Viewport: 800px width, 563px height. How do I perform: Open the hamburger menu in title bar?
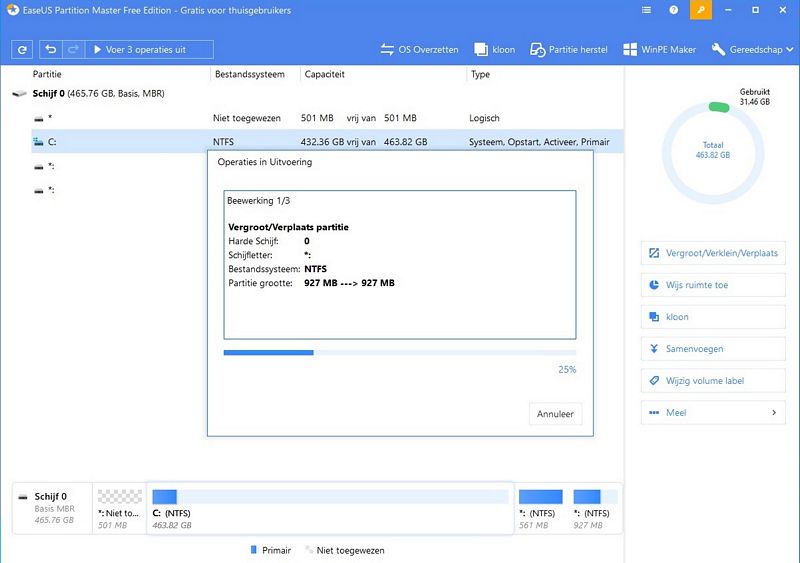[x=646, y=10]
